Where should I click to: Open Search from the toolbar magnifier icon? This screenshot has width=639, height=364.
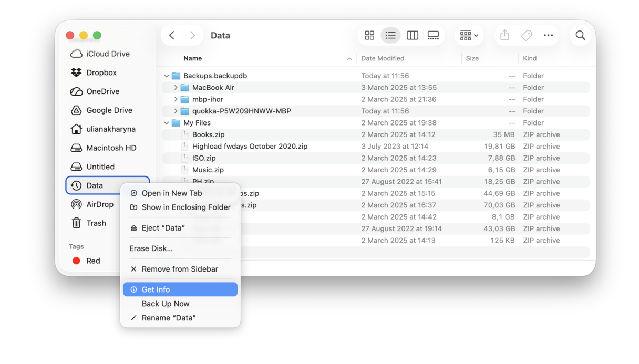click(x=580, y=35)
